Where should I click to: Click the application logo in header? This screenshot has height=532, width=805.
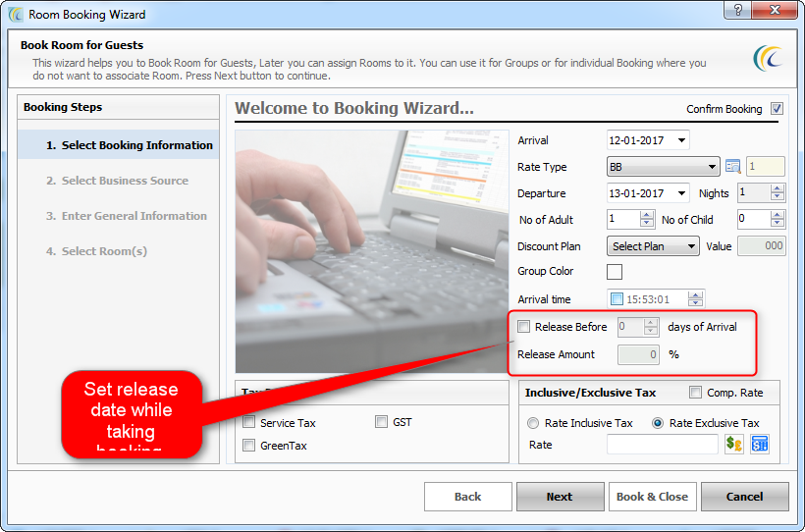point(768,58)
